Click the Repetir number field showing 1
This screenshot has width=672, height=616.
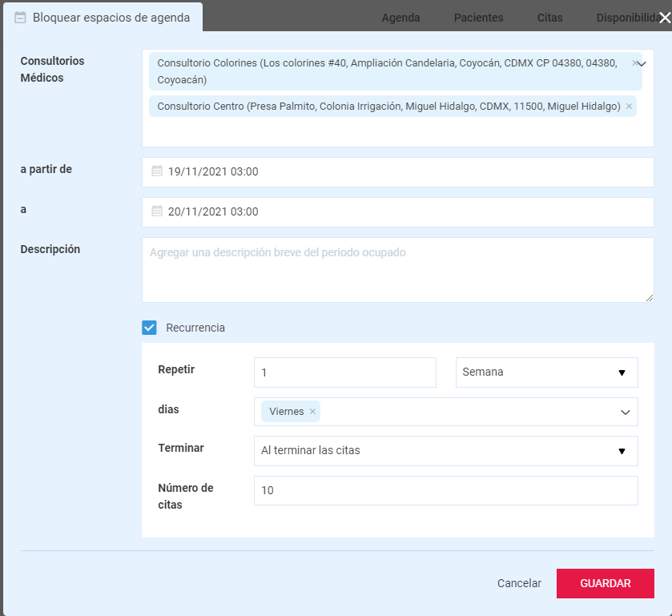coord(345,372)
